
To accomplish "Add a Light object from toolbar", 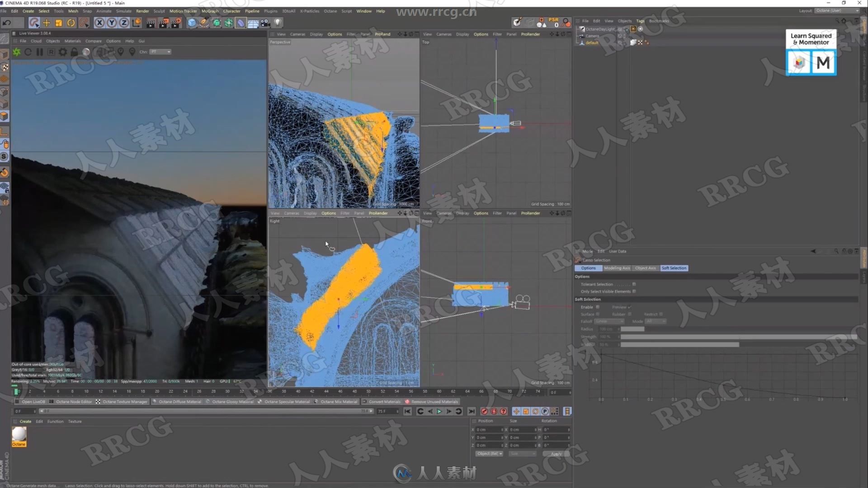I will (x=278, y=23).
